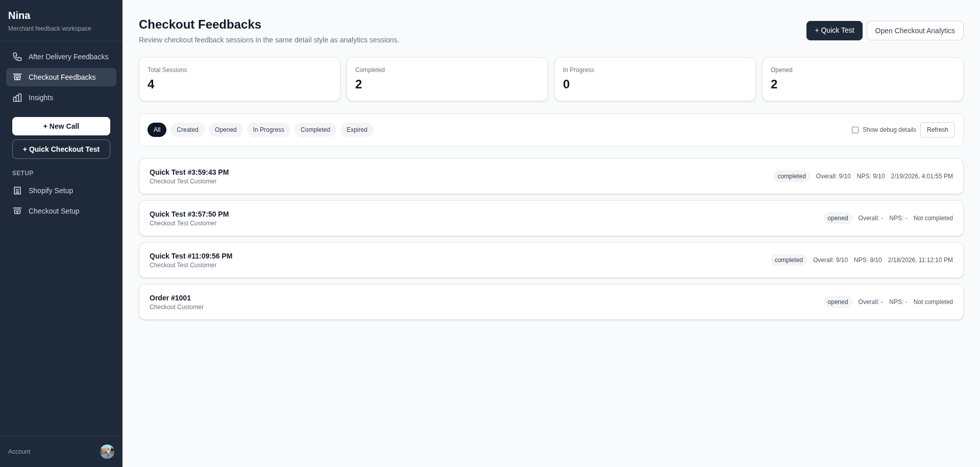The height and width of the screenshot is (467, 980).
Task: Select the All sessions filter
Action: [x=157, y=130]
